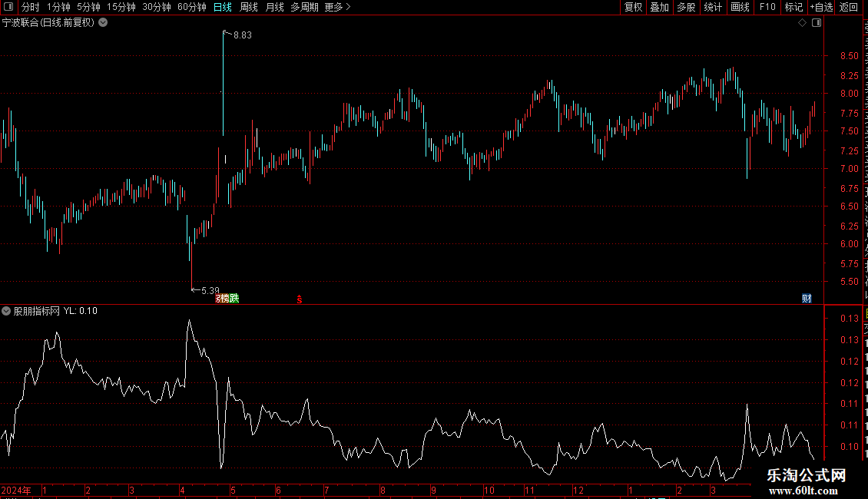Click the 5.50 price axis label
This screenshot has height=499, width=868.
(x=849, y=282)
